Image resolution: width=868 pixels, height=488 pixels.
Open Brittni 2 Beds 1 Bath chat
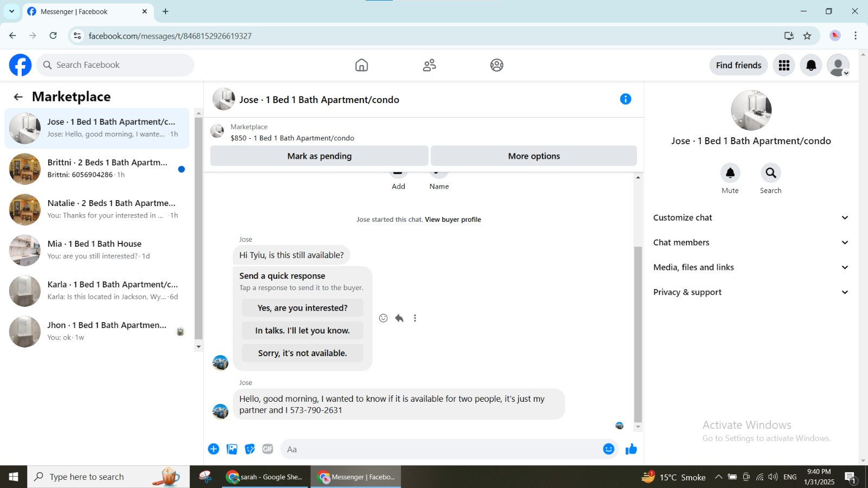point(97,169)
